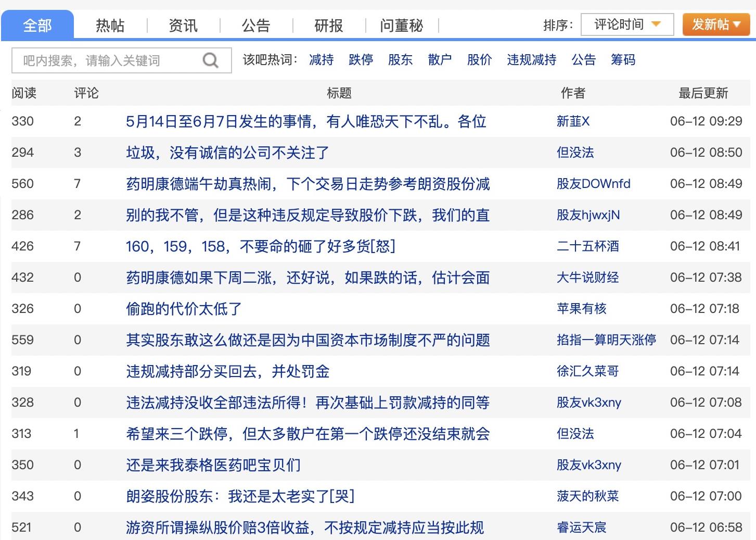Open post 朗姿股份股东：我还是太老实了

tap(240, 496)
